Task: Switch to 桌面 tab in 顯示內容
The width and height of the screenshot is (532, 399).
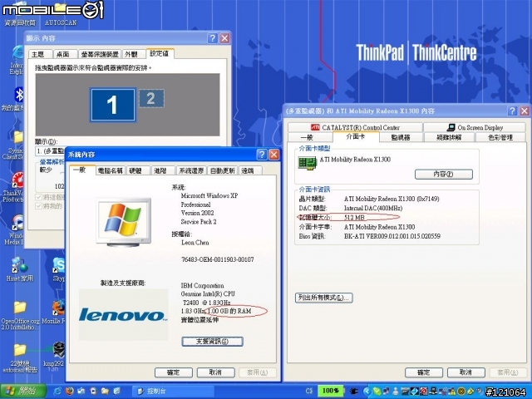Action: click(x=65, y=54)
